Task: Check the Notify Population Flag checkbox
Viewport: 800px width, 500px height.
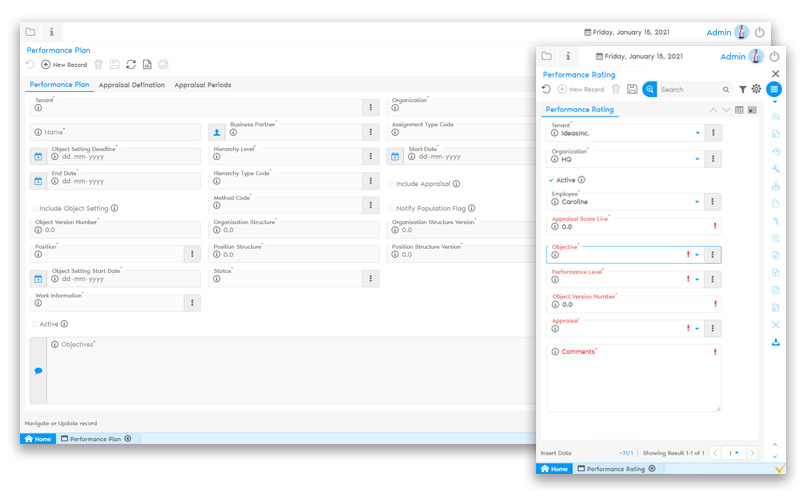Action: [391, 208]
